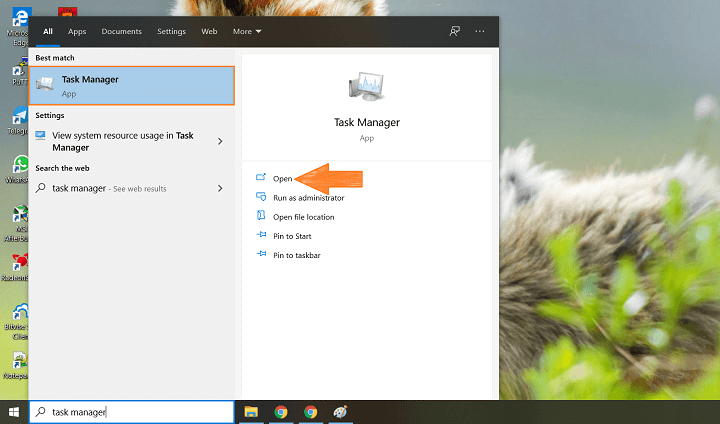Screen dimensions: 720x424
Task: Click the Task Manager title in the preview pane
Action: tap(367, 122)
